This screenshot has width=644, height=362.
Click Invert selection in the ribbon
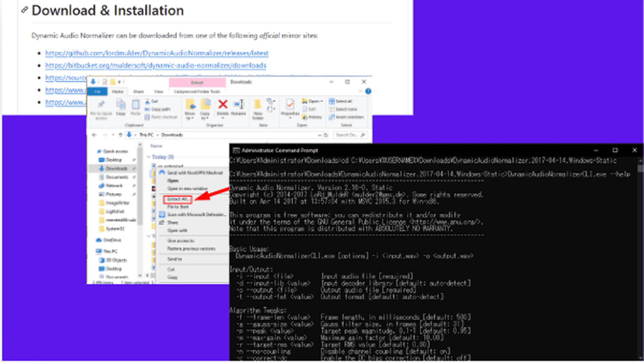(346, 117)
